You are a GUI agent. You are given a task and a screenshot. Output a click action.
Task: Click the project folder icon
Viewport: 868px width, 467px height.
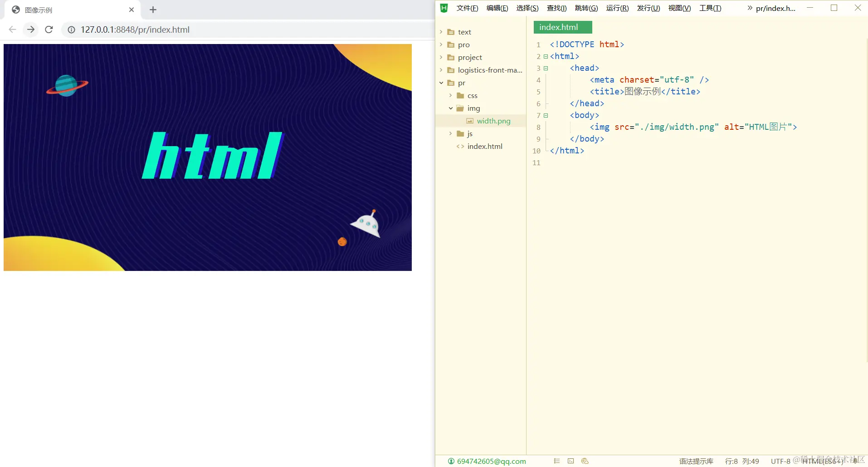(451, 57)
